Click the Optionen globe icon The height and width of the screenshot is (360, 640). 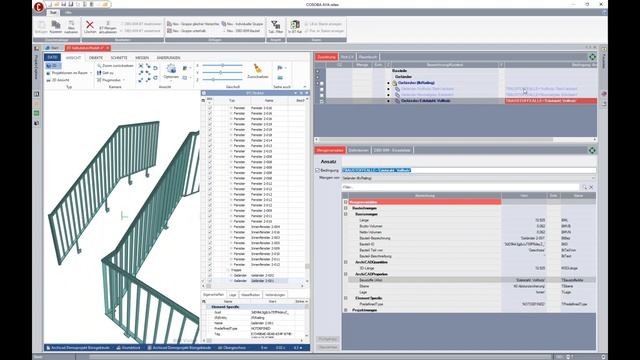point(171,69)
